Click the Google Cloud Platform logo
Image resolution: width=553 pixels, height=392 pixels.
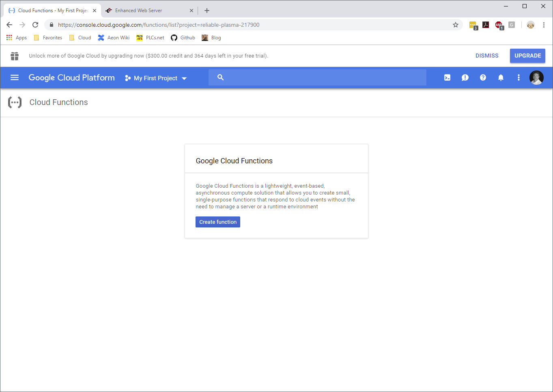[x=71, y=77]
